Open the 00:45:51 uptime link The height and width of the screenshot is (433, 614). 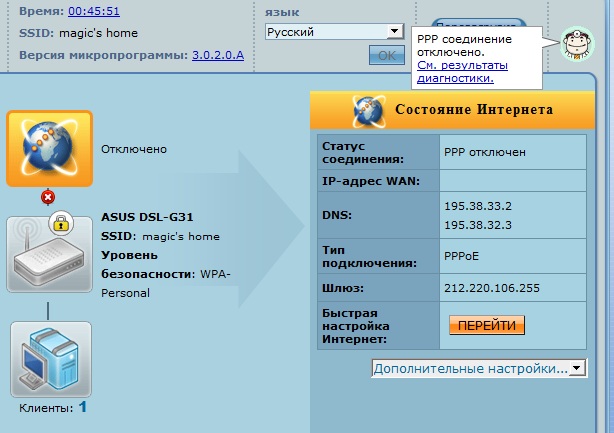(95, 11)
